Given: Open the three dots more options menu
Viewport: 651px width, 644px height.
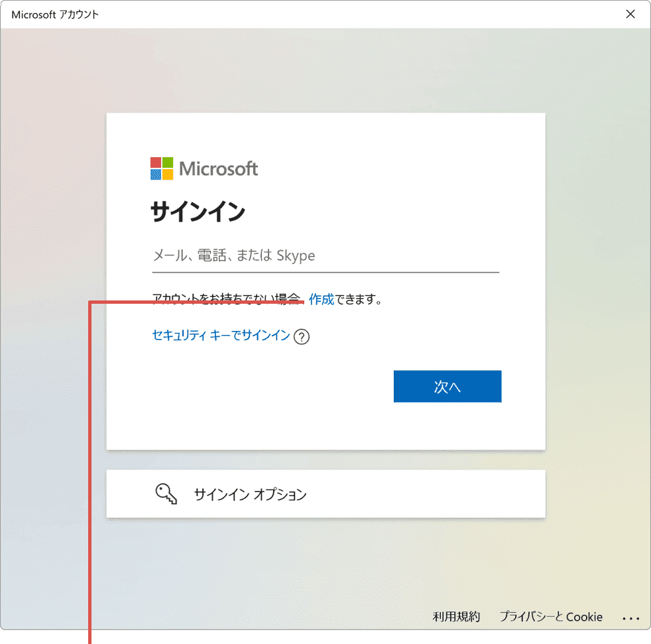Looking at the screenshot, I should point(630,619).
